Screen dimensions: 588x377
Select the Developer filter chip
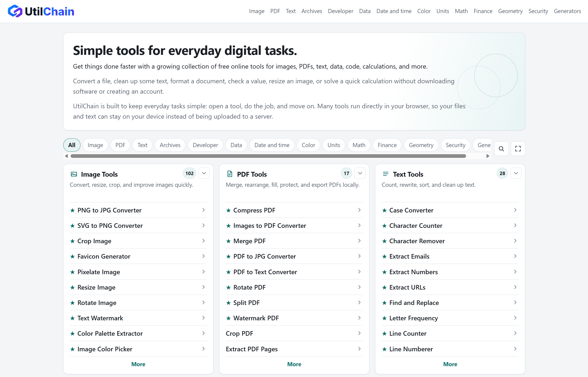205,145
